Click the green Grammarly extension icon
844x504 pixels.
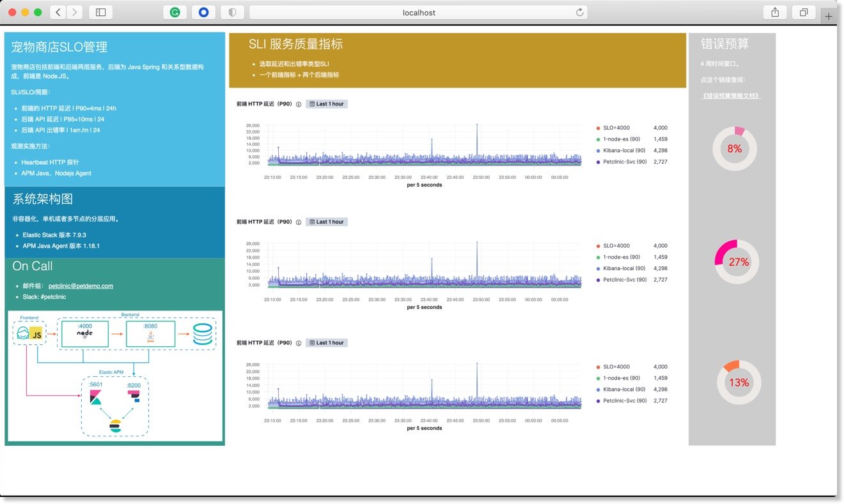[175, 12]
